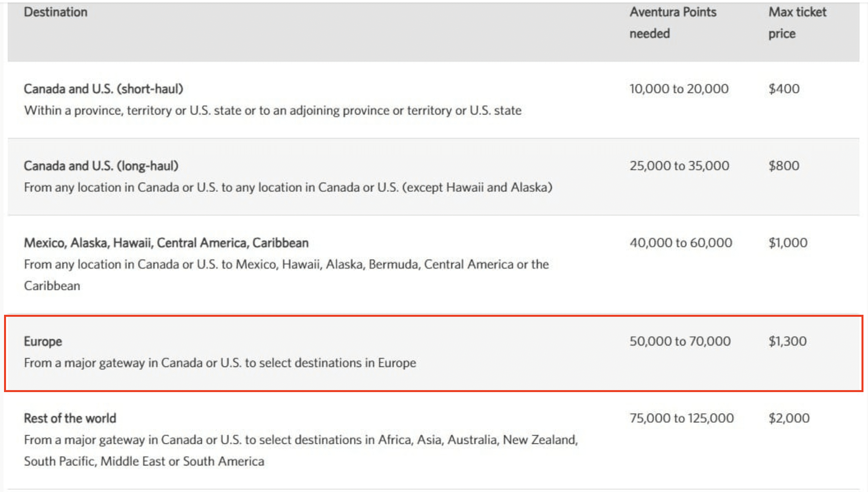This screenshot has width=868, height=492.
Task: Click the $800 max ticket price
Action: pyautogui.click(x=784, y=166)
